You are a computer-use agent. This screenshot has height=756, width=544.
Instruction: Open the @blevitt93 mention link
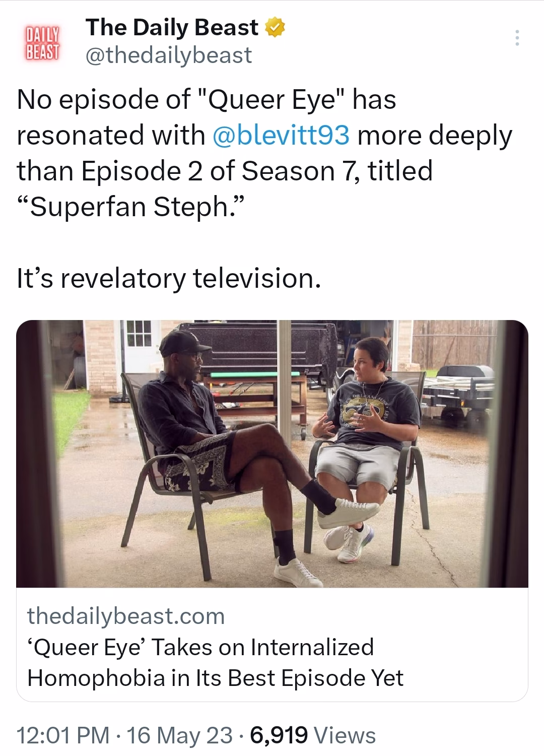282,135
